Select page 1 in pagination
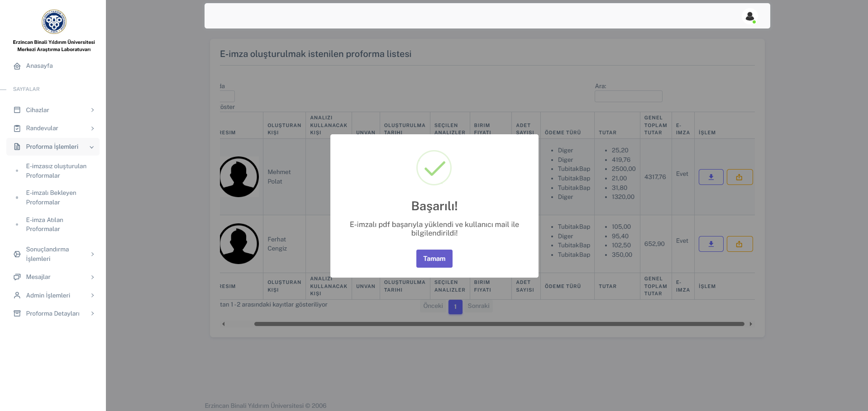This screenshot has width=868, height=411. [x=455, y=307]
